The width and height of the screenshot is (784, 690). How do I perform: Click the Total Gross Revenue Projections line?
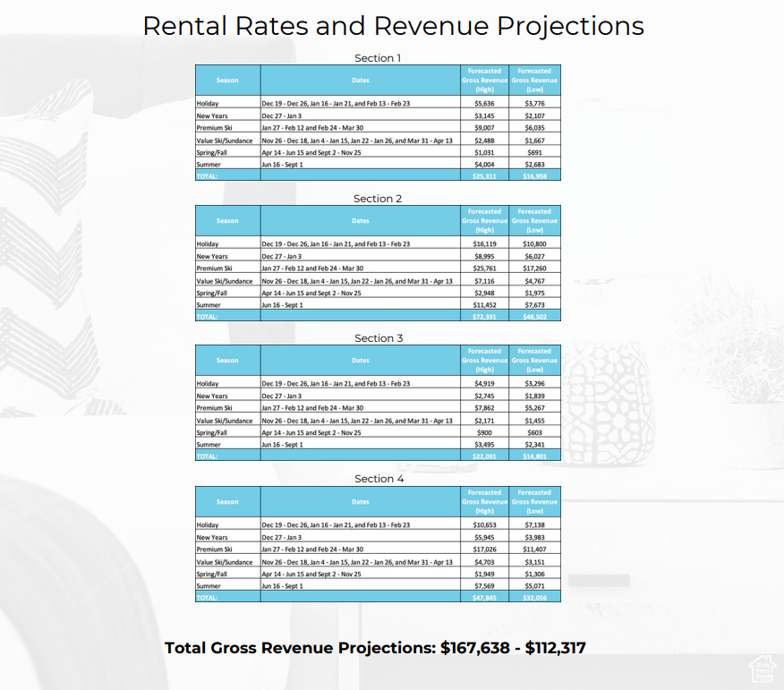click(375, 648)
